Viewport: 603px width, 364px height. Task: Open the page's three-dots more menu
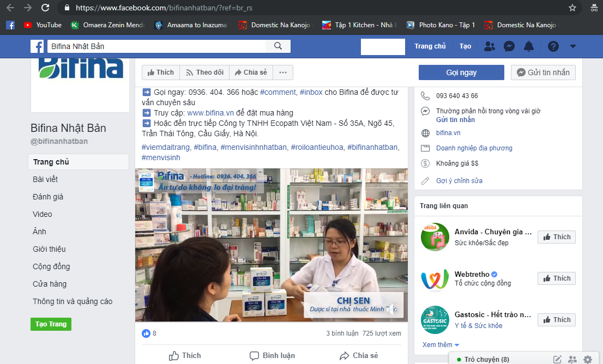(283, 72)
